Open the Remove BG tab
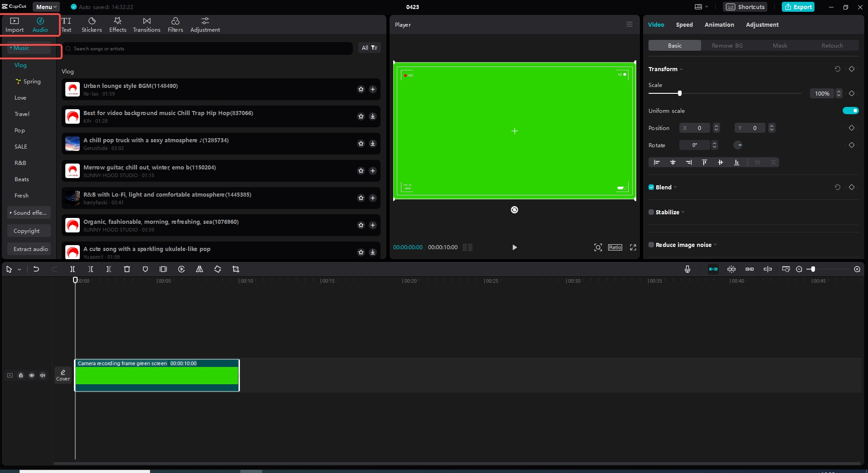 pos(727,45)
